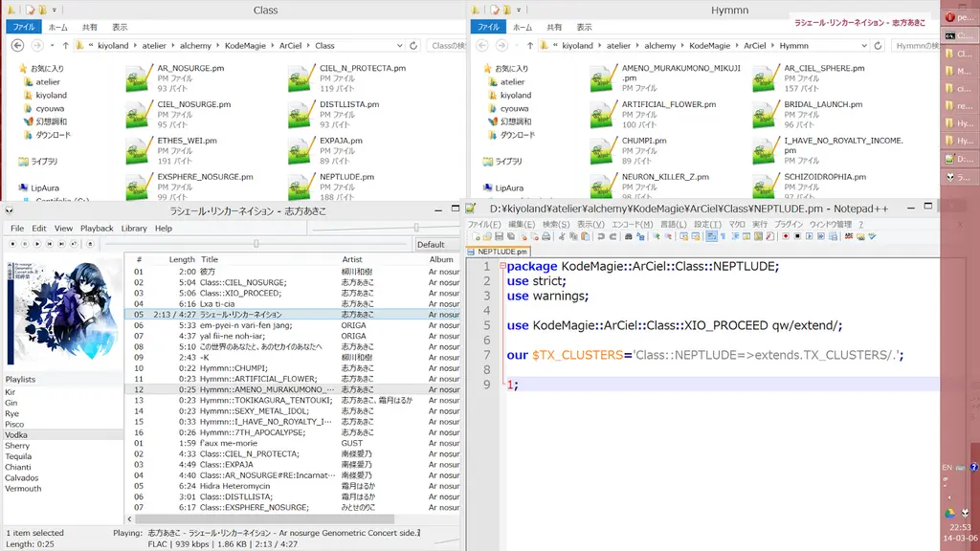Toggle Show All Characters in Notepad++

(x=723, y=237)
